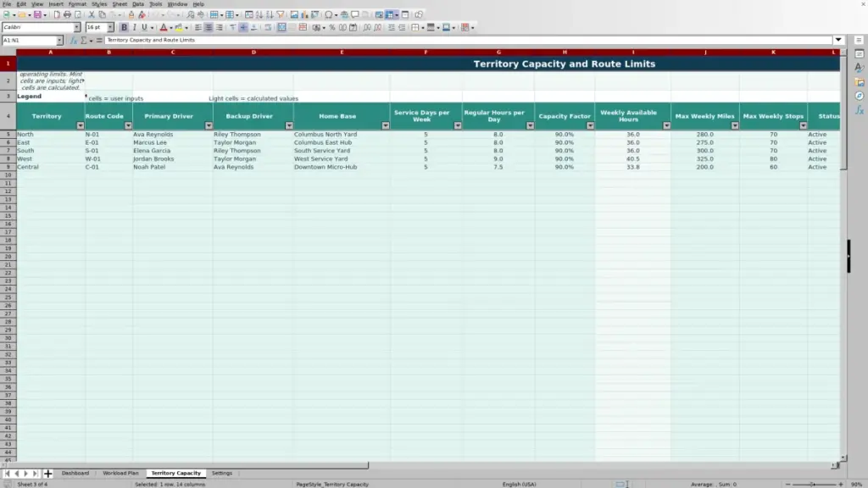The image size is (868, 488).
Task: Toggle Freeze Rows and Columns button
Action: (x=390, y=14)
